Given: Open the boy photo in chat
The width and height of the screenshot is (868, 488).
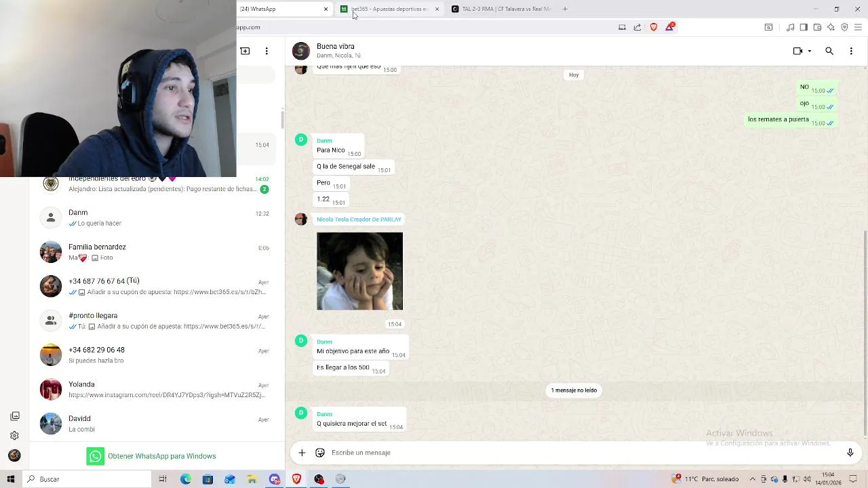Looking at the screenshot, I should tap(359, 271).
